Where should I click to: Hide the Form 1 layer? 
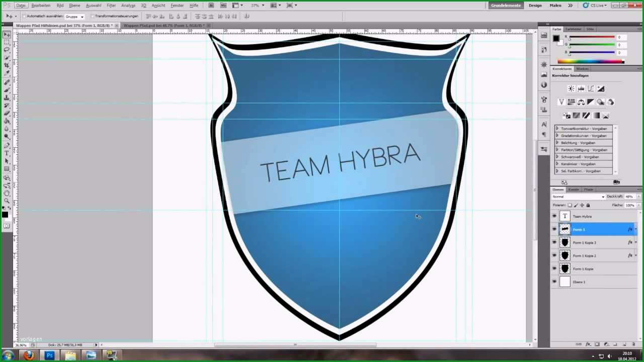tap(554, 229)
